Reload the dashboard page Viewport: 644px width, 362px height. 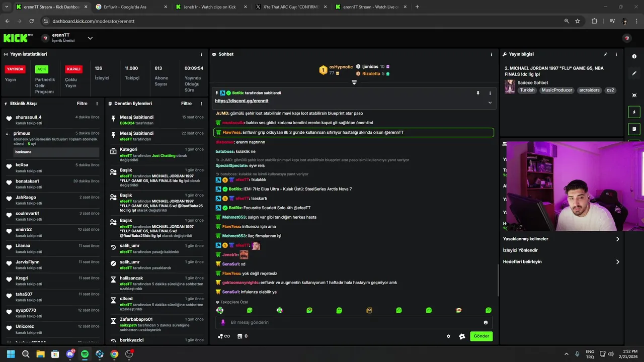tap(31, 21)
